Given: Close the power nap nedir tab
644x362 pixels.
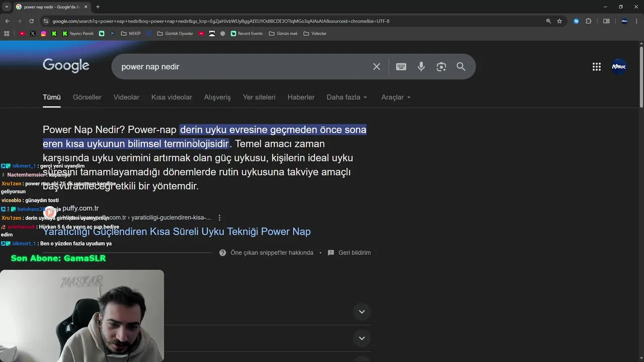Looking at the screenshot, I should pyautogui.click(x=85, y=7).
